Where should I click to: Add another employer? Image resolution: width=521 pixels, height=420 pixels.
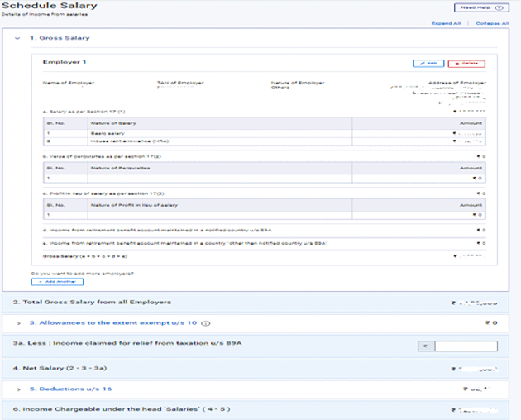(x=57, y=282)
